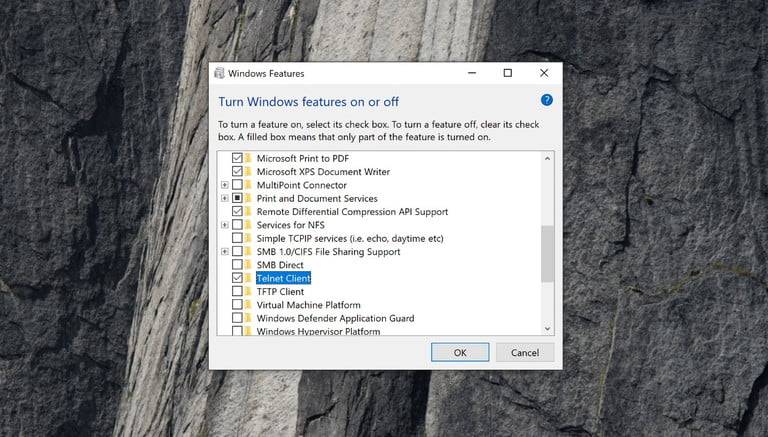Select the SMB 1.0/CIFS File Sharing Support label

click(328, 252)
